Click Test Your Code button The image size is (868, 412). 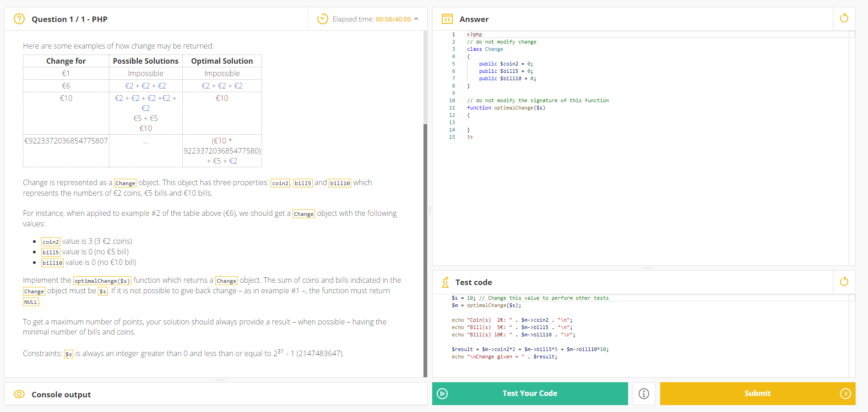(530, 393)
